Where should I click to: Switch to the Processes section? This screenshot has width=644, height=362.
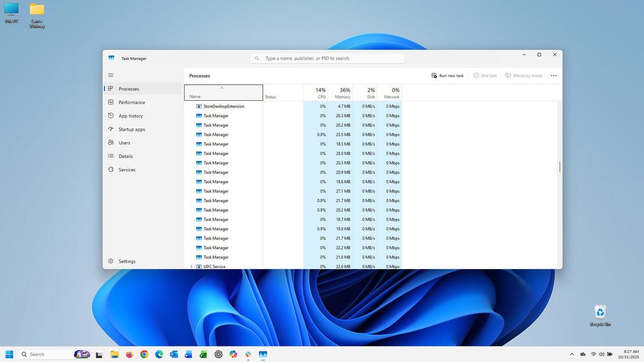point(129,88)
